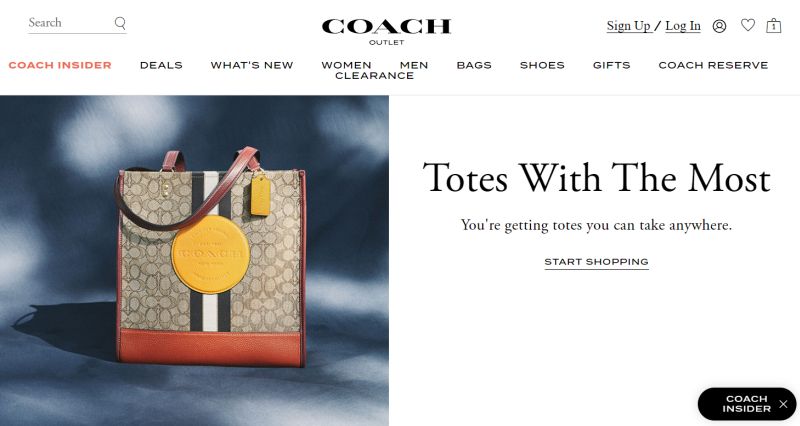Open the Coach Reserve menu

[713, 65]
